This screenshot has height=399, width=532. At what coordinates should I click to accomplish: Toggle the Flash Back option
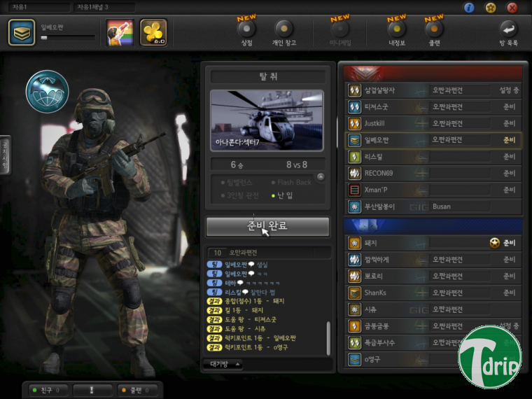(290, 182)
